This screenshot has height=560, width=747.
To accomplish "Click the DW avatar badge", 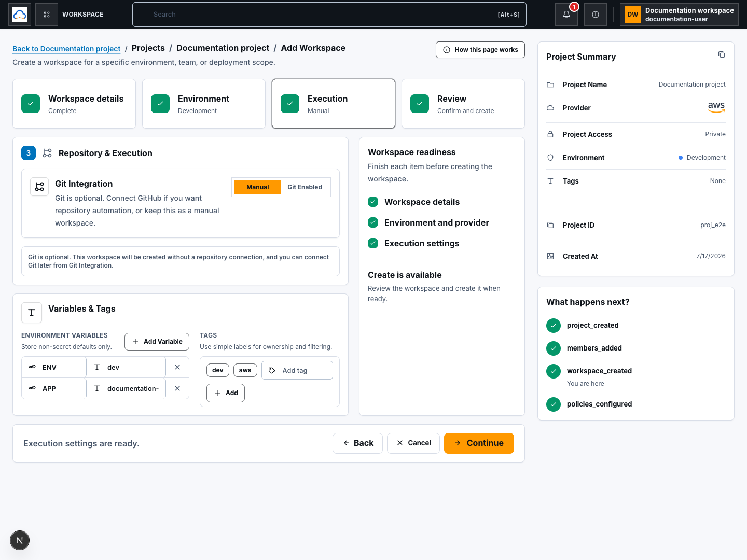I will pyautogui.click(x=633, y=15).
